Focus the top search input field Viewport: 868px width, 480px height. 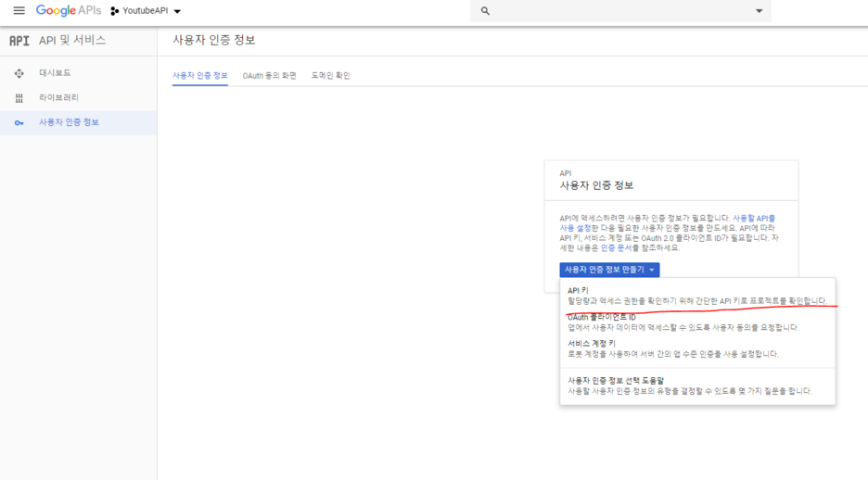tap(620, 11)
